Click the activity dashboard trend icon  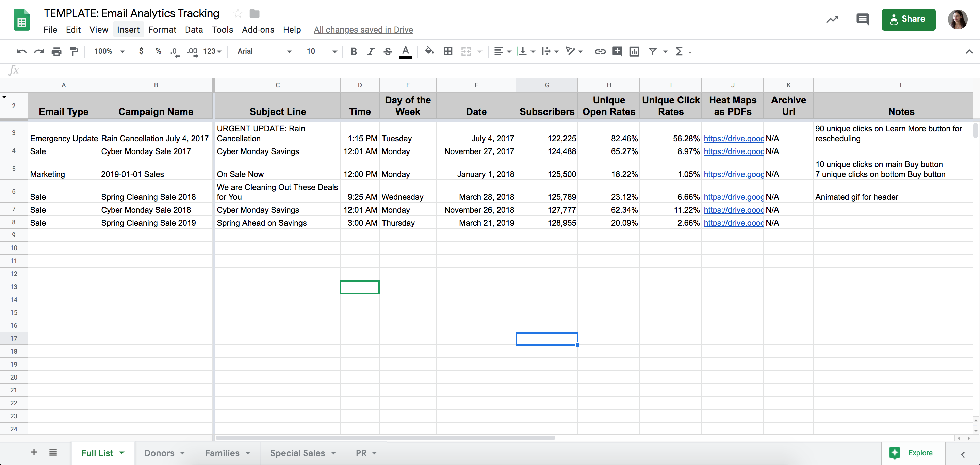832,19
